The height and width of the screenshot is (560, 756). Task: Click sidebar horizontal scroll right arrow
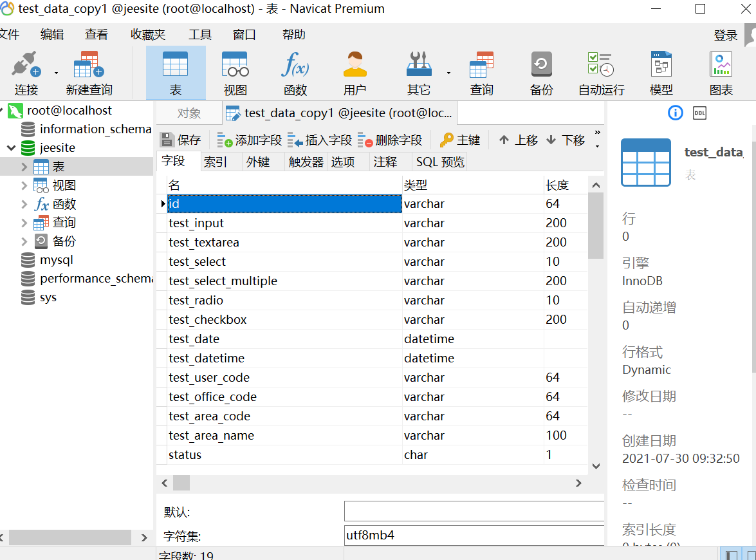[x=143, y=537]
